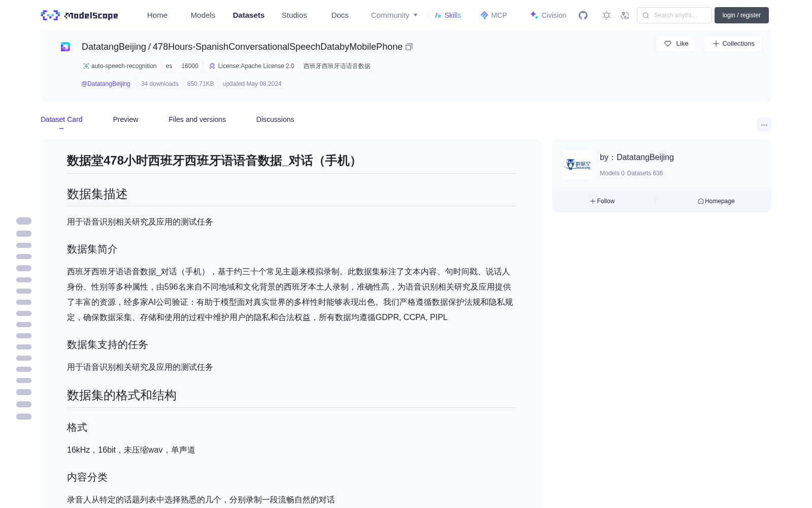The image size is (812, 508).
Task: Jump to first outline marker in sidebar
Action: (x=24, y=221)
